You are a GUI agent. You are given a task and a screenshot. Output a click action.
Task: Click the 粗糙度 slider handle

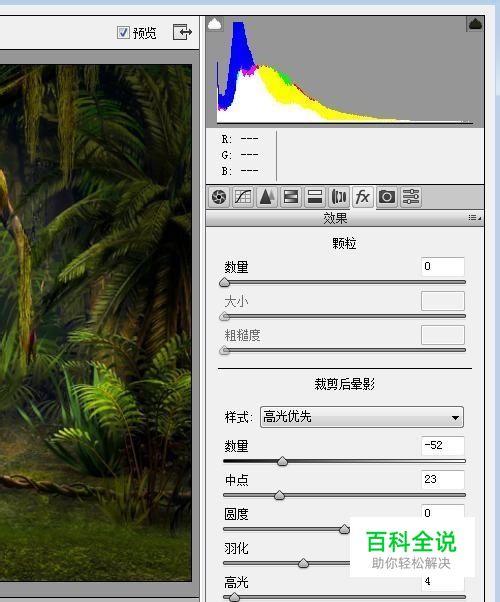tap(224, 351)
